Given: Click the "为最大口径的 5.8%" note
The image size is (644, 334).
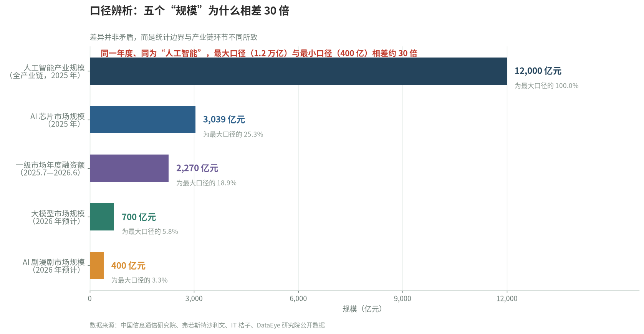Looking at the screenshot, I should coord(150,232).
